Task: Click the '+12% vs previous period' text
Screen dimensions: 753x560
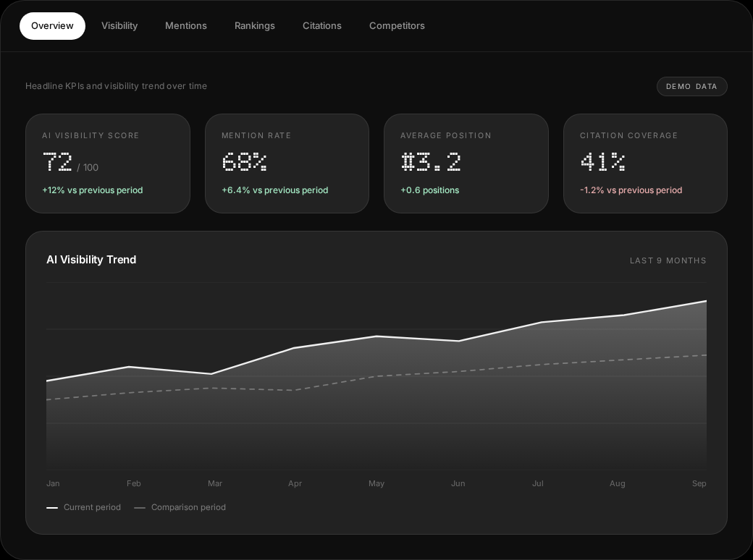Action: pyautogui.click(x=92, y=190)
